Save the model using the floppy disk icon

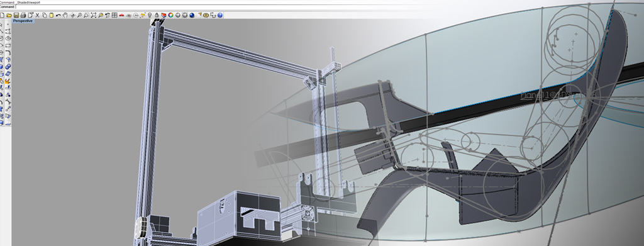click(x=16, y=15)
